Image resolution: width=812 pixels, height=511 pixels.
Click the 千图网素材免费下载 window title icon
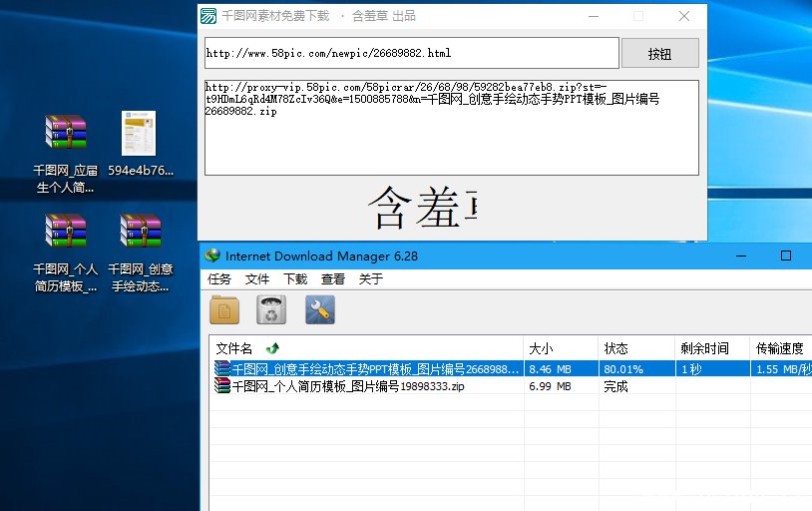coord(208,16)
